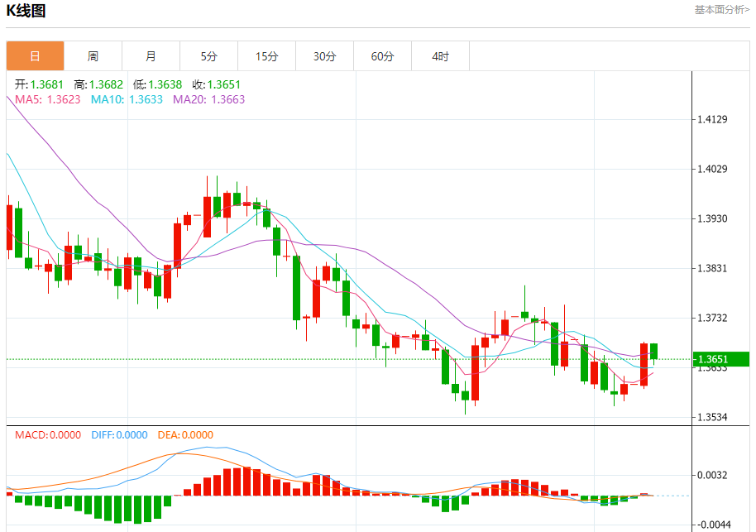
Task: Click the MACD:0.0000 indicator label
Action: [48, 435]
